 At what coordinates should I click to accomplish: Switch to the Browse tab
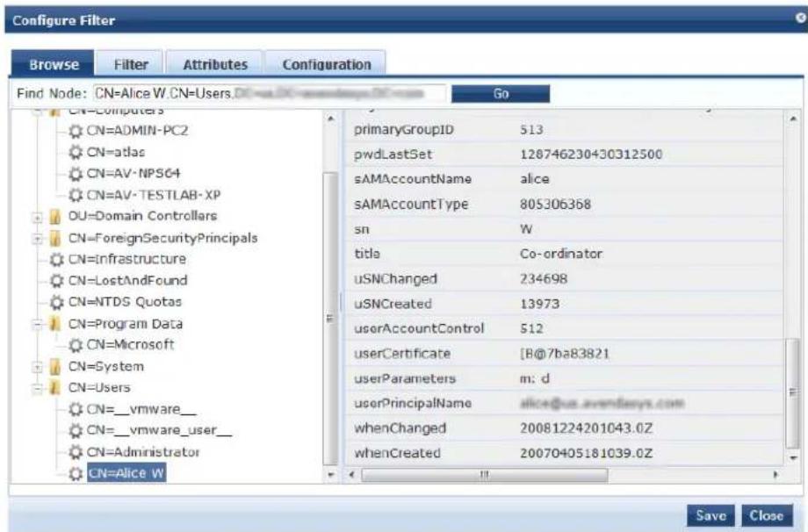(x=53, y=64)
